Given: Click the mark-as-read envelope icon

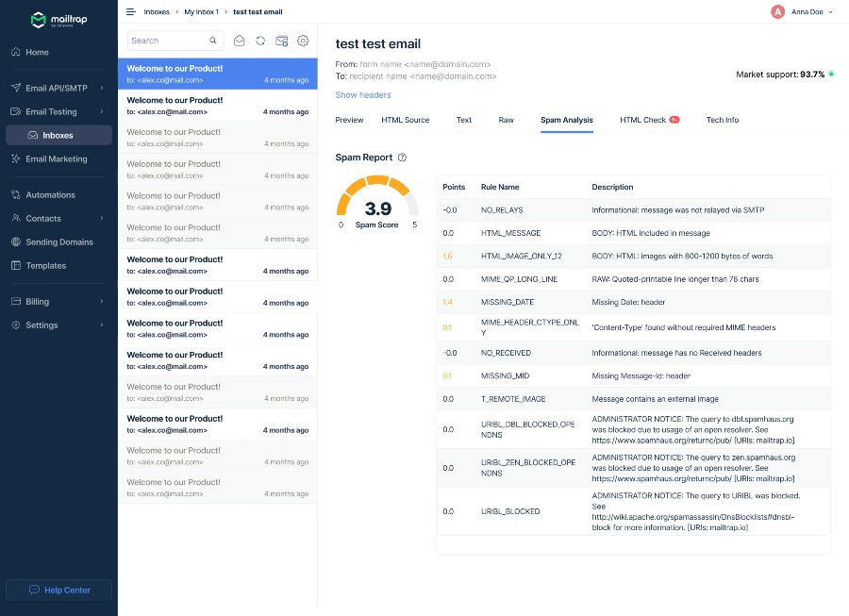Looking at the screenshot, I should coord(240,41).
